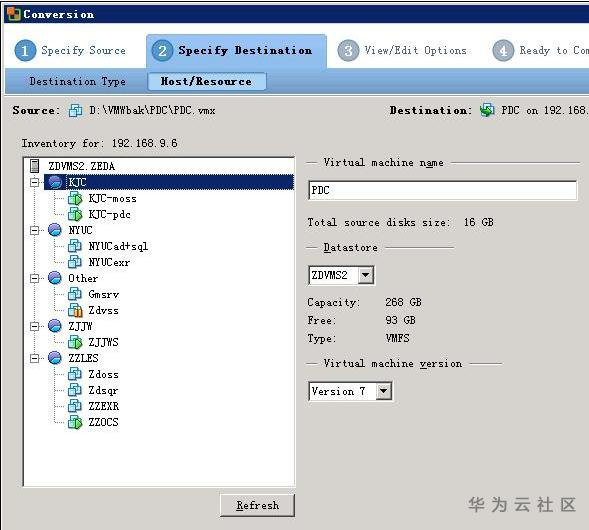Select the Other pool label
Viewport: 589px width, 530px height.
point(83,278)
